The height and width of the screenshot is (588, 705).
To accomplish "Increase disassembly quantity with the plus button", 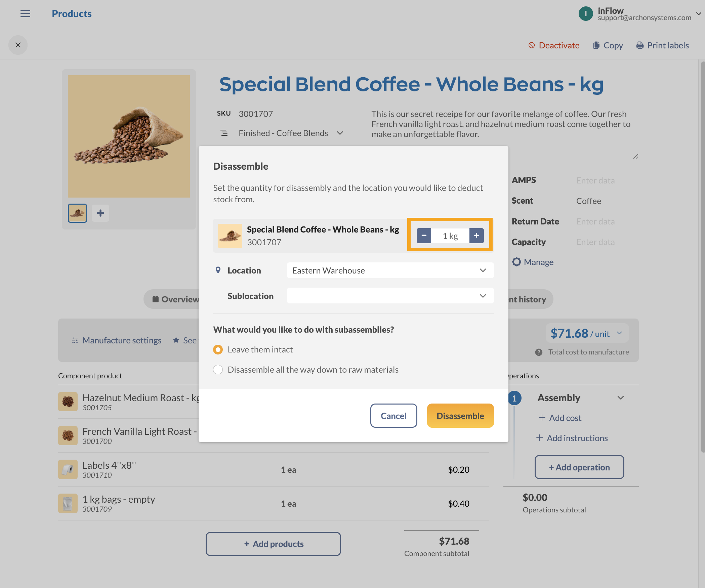I will pyautogui.click(x=476, y=236).
